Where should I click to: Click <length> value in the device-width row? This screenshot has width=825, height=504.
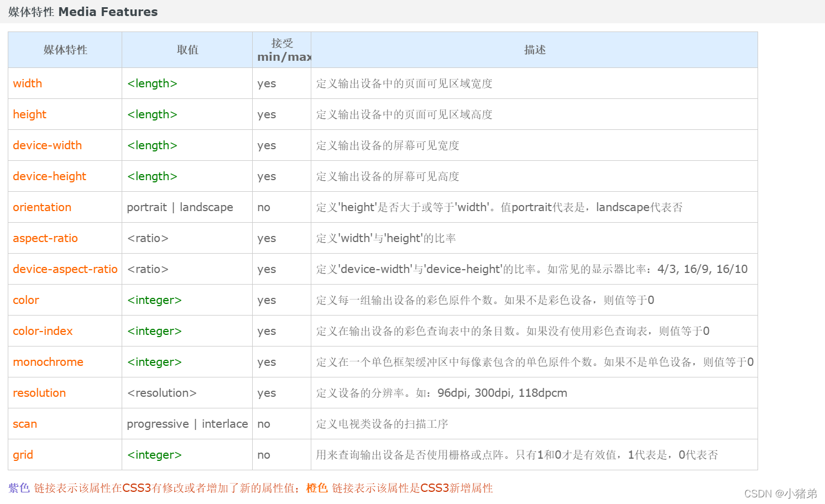(152, 145)
